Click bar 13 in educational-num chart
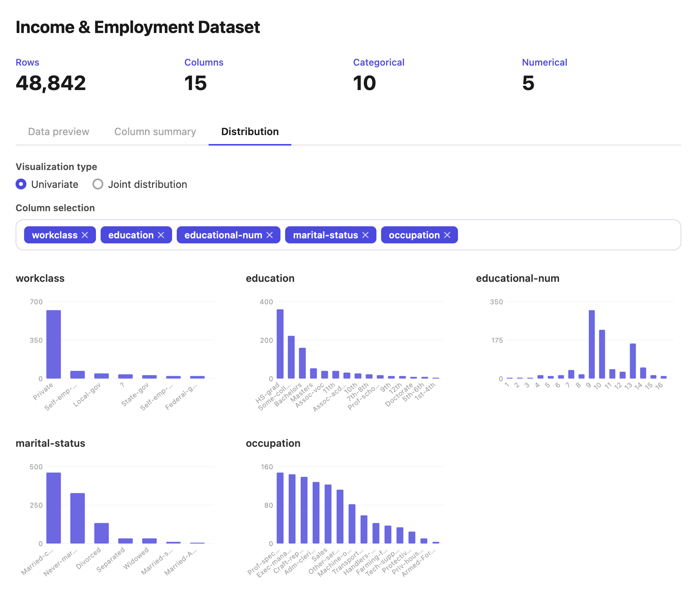Image resolution: width=700 pixels, height=590 pixels. point(633,361)
